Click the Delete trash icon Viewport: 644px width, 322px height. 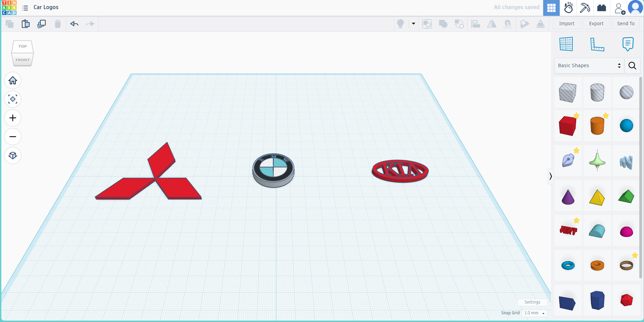coord(58,24)
